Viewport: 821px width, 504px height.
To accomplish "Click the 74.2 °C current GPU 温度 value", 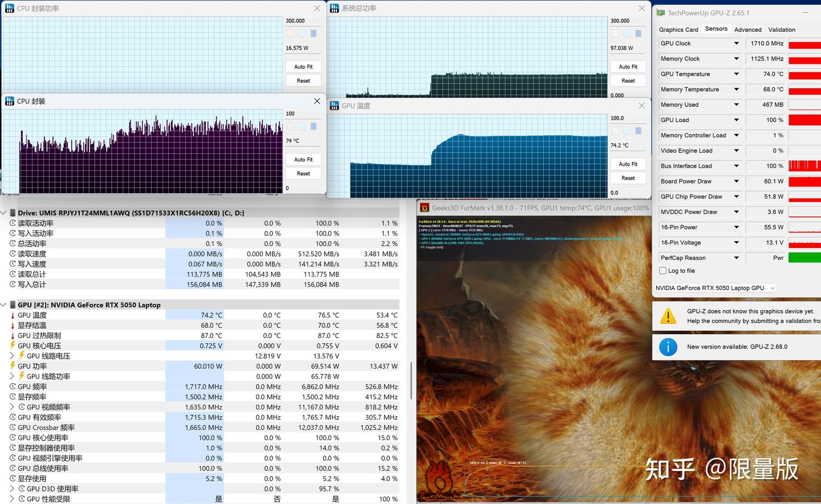I will 212,315.
